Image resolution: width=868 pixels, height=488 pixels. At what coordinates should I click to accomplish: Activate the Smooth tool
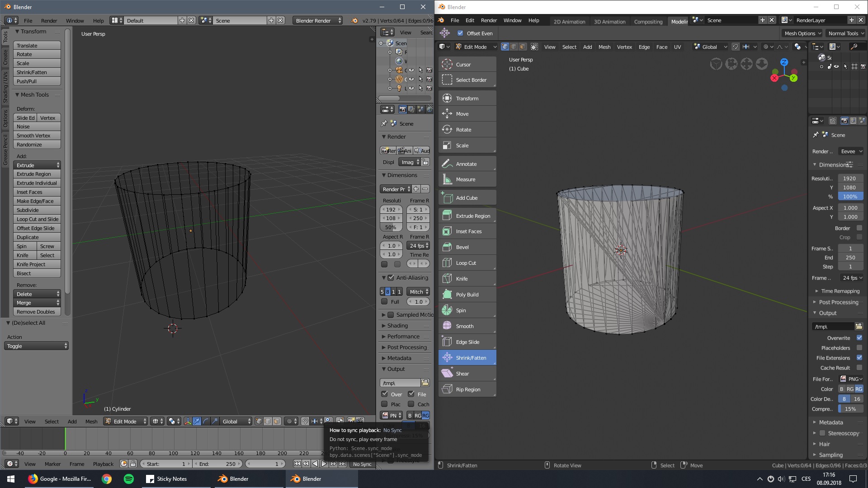pyautogui.click(x=467, y=326)
